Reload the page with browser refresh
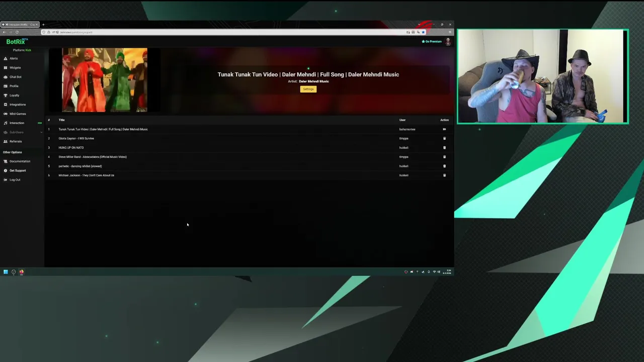The image size is (644, 362). (x=17, y=32)
